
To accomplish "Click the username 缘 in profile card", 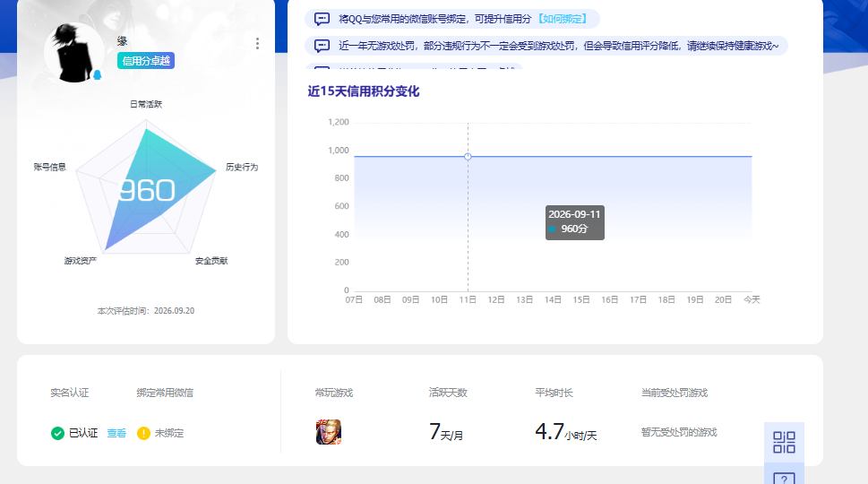I will click(123, 41).
